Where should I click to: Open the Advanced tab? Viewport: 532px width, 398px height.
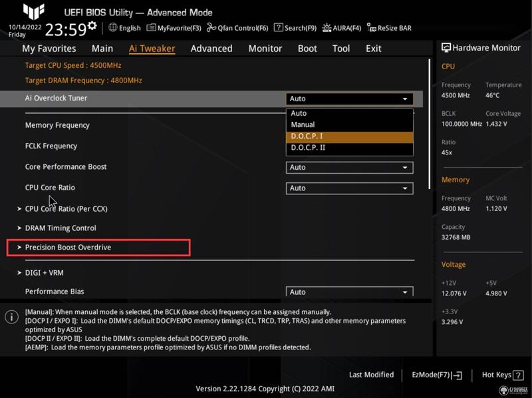[211, 49]
